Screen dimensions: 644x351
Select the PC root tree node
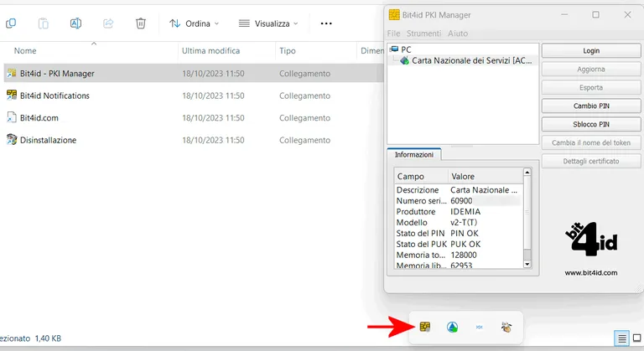point(406,49)
